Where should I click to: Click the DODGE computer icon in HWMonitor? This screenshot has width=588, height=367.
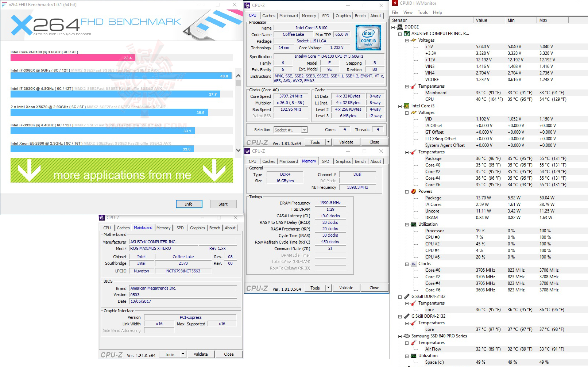400,27
